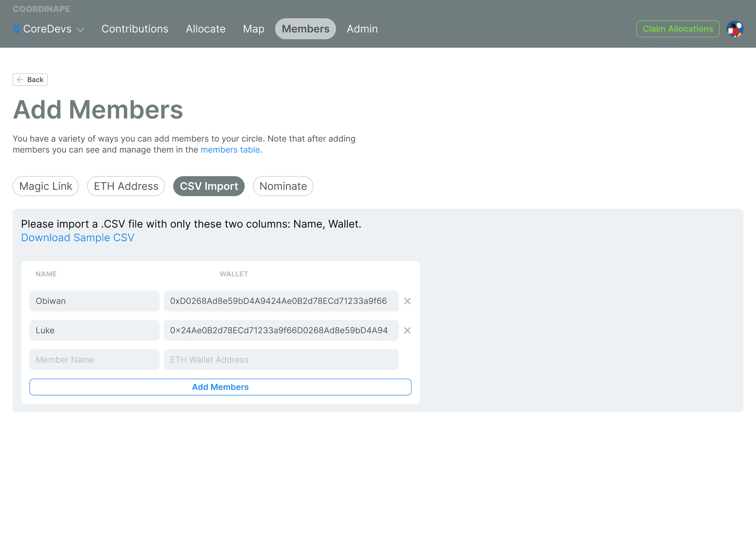Select the CSV Import tab
Viewport: 756px width, 537px height.
pos(209,186)
